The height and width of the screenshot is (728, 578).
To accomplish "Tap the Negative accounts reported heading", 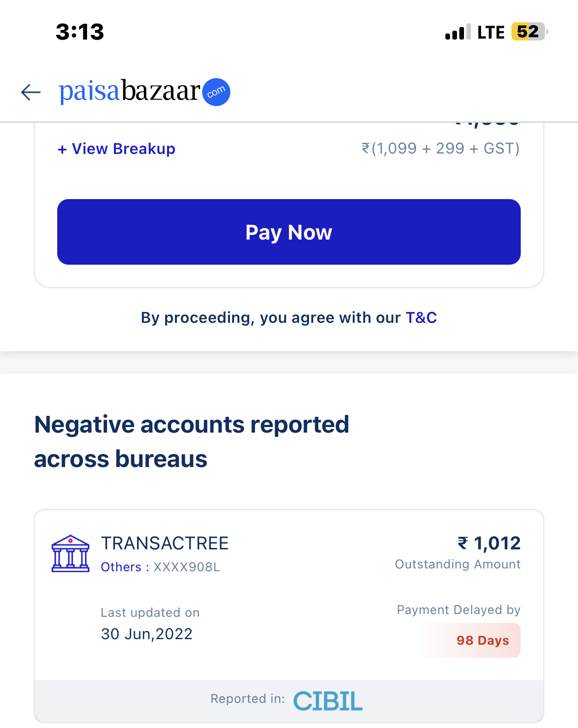I will click(191, 441).
